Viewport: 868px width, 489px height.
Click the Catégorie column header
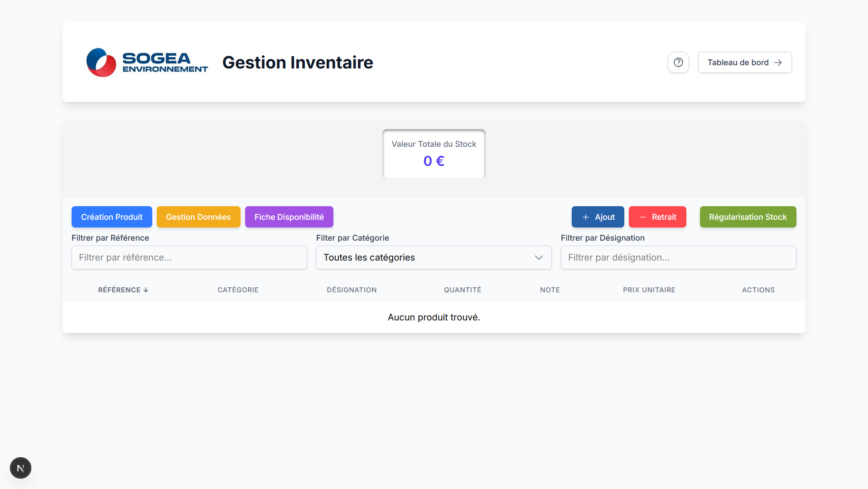click(238, 290)
